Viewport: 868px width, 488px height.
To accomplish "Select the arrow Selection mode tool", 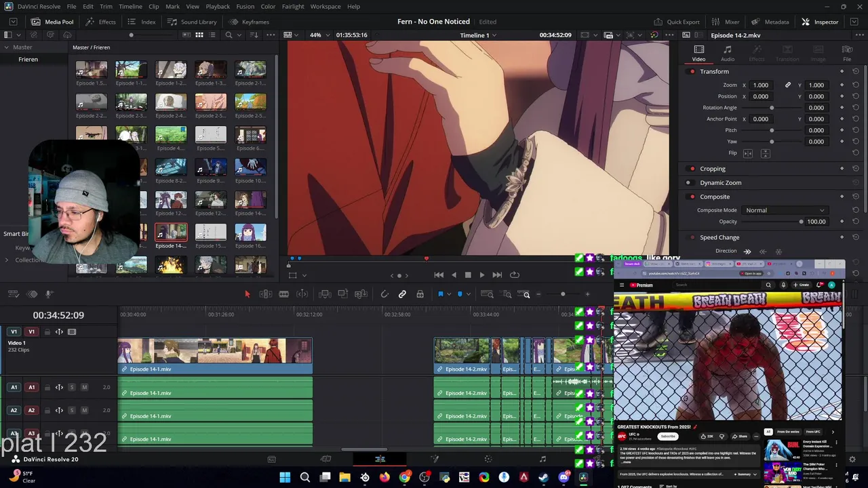I will pos(248,294).
